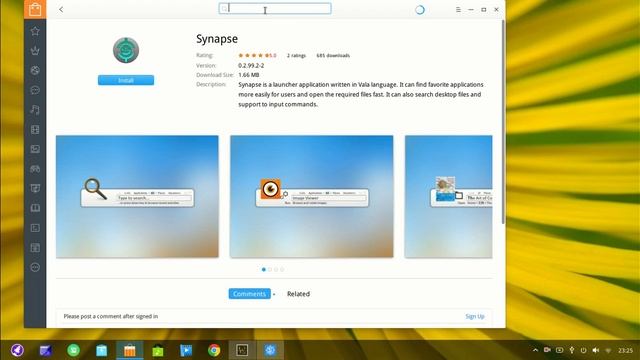Click the vertical scrollbar of store window
640x360 pixels.
pos(503,122)
